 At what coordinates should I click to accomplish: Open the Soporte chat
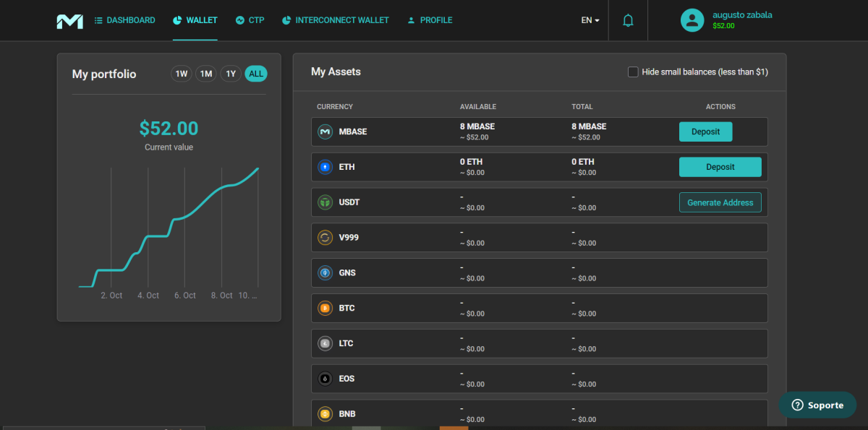coord(817,405)
